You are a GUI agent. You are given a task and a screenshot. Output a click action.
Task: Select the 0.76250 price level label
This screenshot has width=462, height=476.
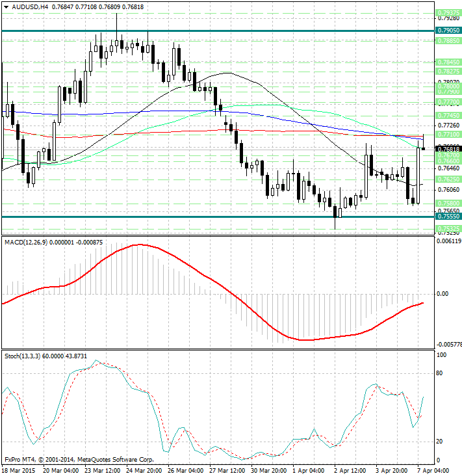pos(448,179)
